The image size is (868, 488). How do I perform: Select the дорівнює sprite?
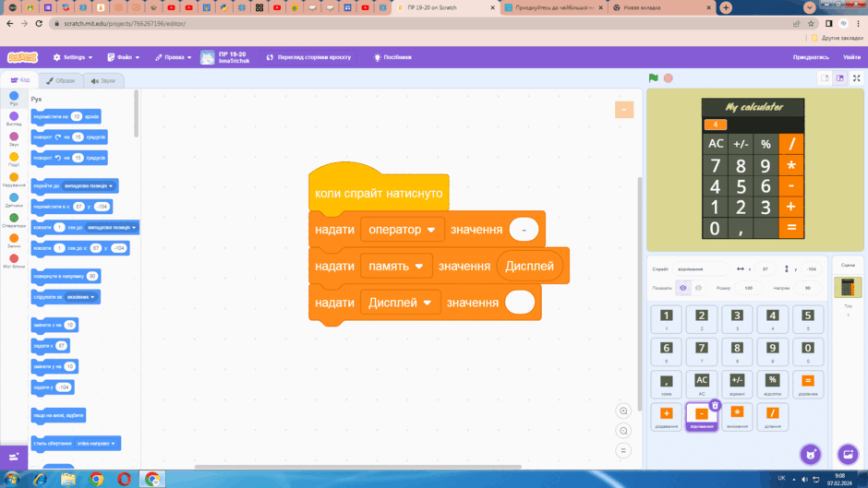(808, 384)
